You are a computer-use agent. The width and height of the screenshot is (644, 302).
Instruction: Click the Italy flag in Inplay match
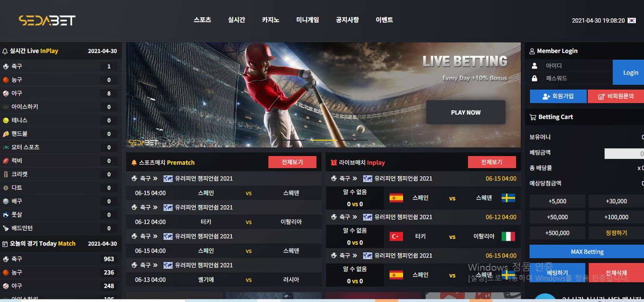508,236
